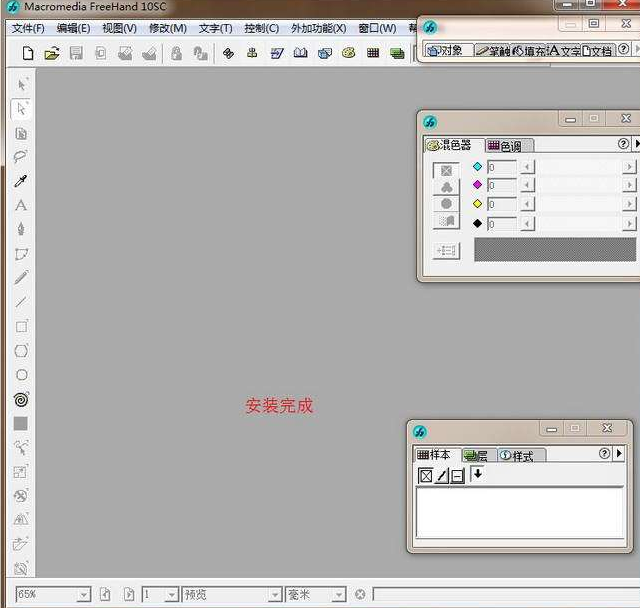The image size is (640, 608).
Task: Switch mixer to system color picker button
Action: tap(447, 221)
